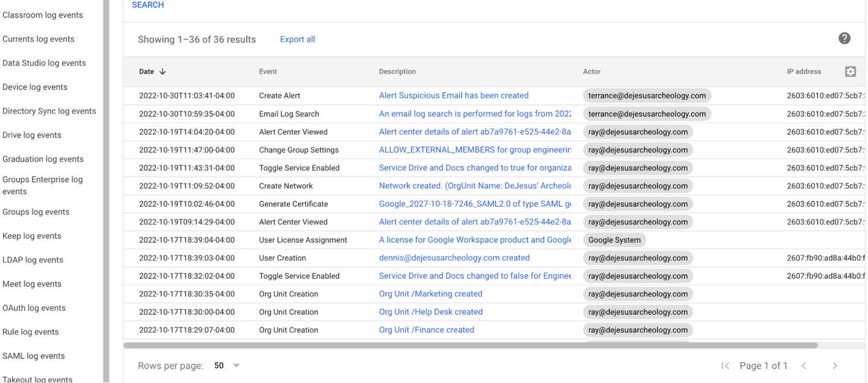The height and width of the screenshot is (383, 868).
Task: Click the Export all link
Action: pos(297,39)
